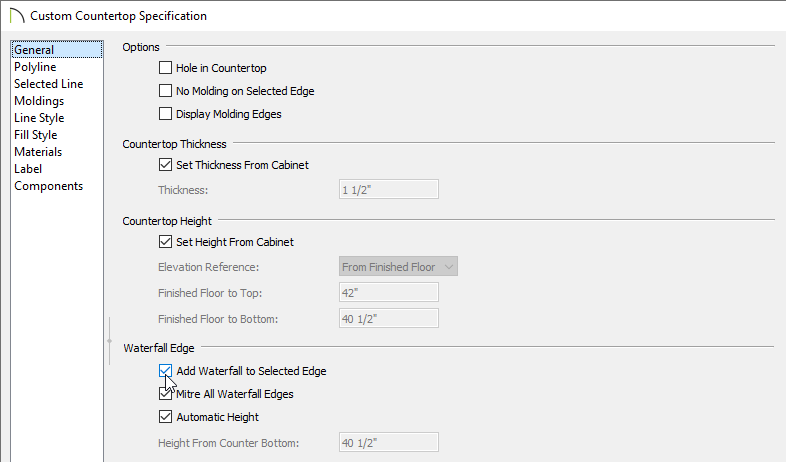This screenshot has height=462, width=786.
Task: Click the Waterfall Edge section heading
Action: pos(159,348)
